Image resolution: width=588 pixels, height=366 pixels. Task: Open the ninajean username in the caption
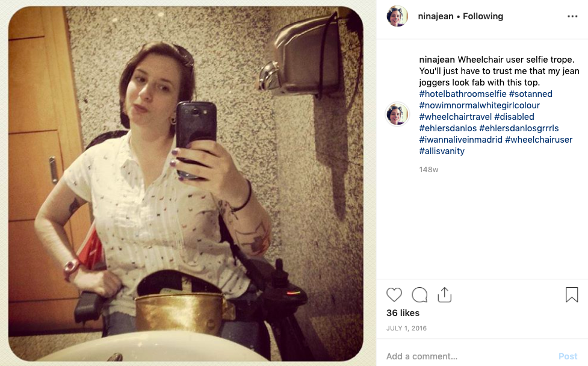[x=437, y=60]
